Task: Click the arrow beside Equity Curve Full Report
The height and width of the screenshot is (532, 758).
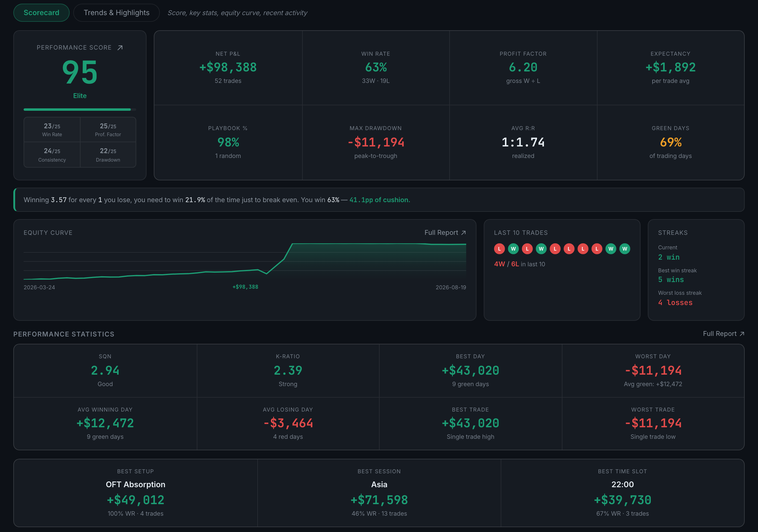Action: point(463,233)
